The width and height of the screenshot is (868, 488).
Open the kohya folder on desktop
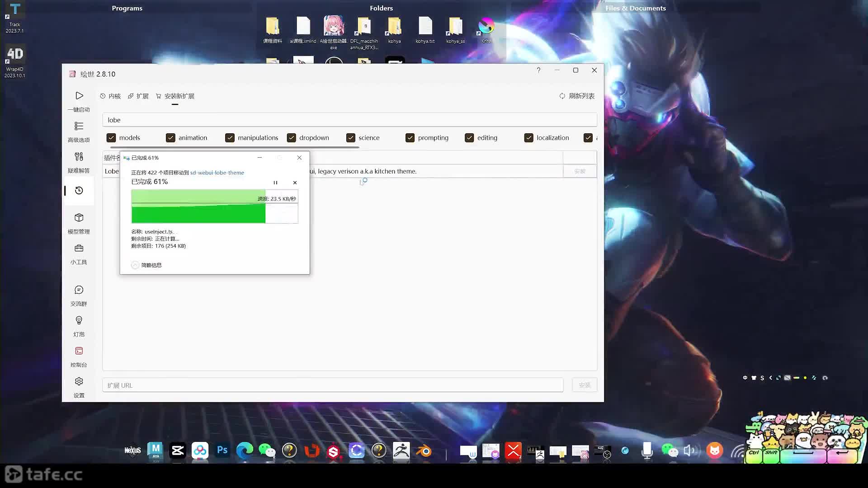[x=394, y=30]
